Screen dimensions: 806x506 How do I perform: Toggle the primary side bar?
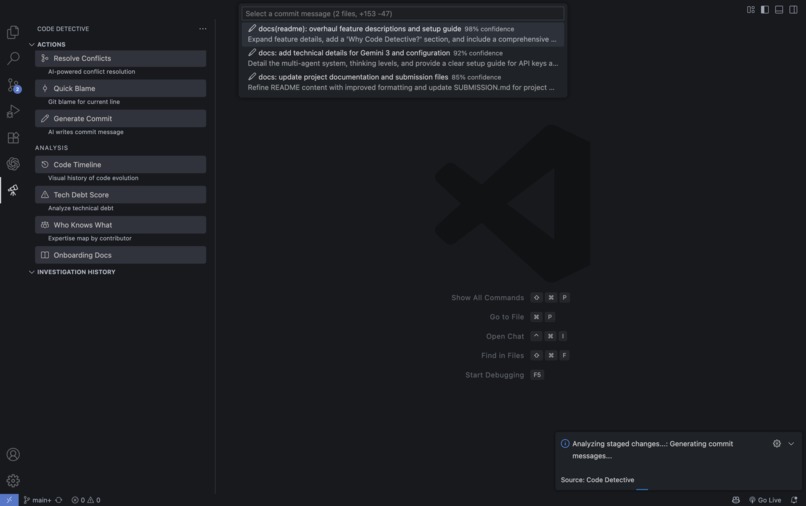pos(765,10)
